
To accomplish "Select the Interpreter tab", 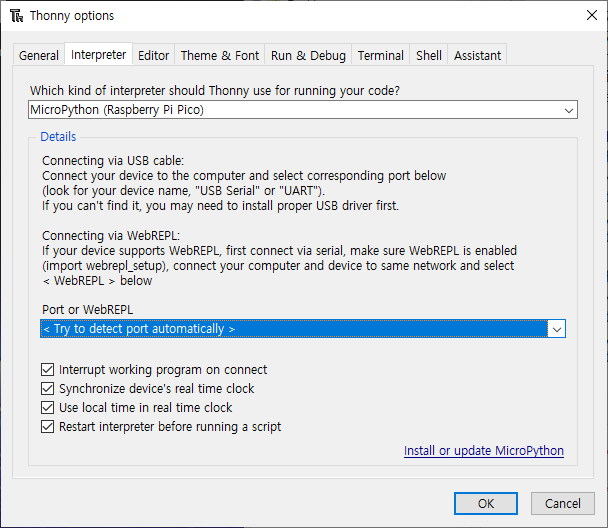I will coord(98,55).
